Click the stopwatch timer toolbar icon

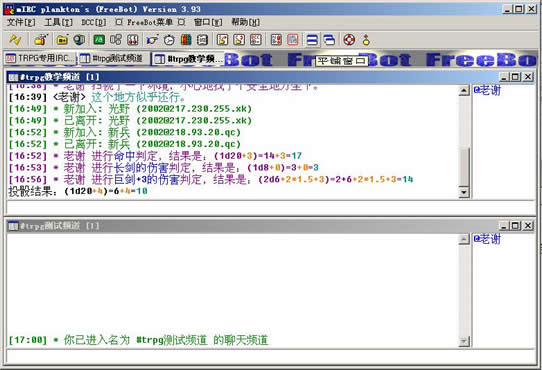[169, 40]
